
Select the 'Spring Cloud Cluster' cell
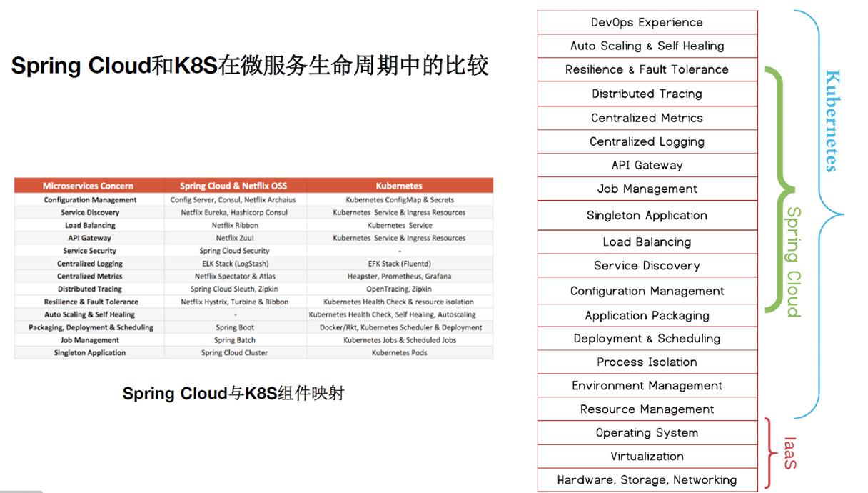tap(234, 353)
